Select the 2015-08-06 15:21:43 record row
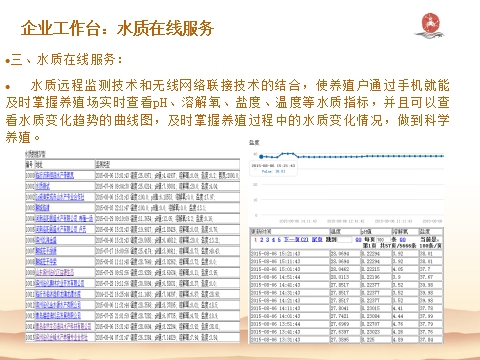This screenshot has height=360, width=480. coord(347,254)
